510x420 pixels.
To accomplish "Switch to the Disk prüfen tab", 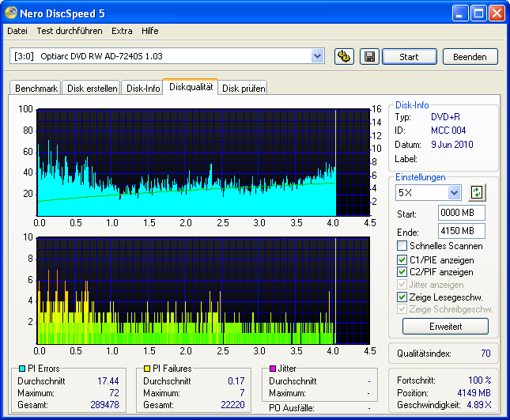I will point(244,88).
